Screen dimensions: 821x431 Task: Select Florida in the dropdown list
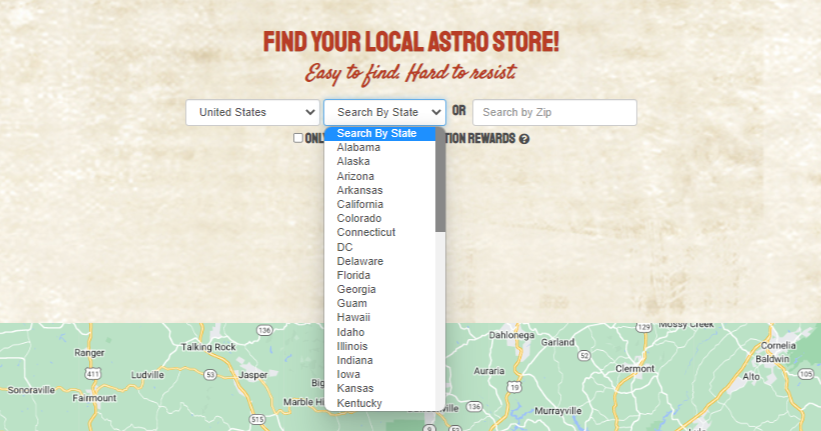click(x=354, y=275)
